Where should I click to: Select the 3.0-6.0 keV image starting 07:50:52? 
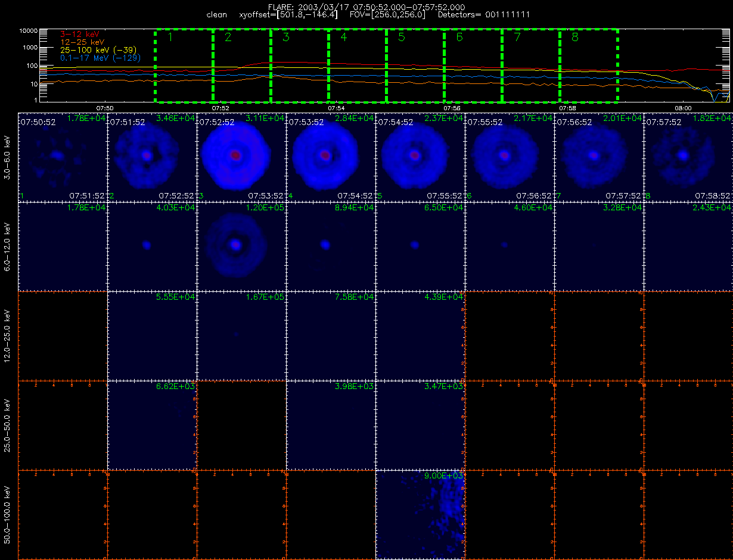pyautogui.click(x=63, y=157)
